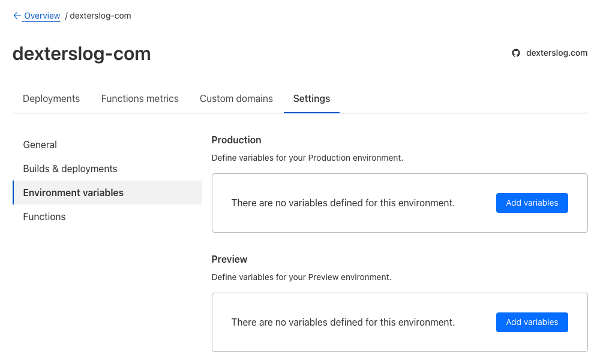Click the GitHub icon next to dexterslog.com
600x364 pixels.
pyautogui.click(x=516, y=53)
